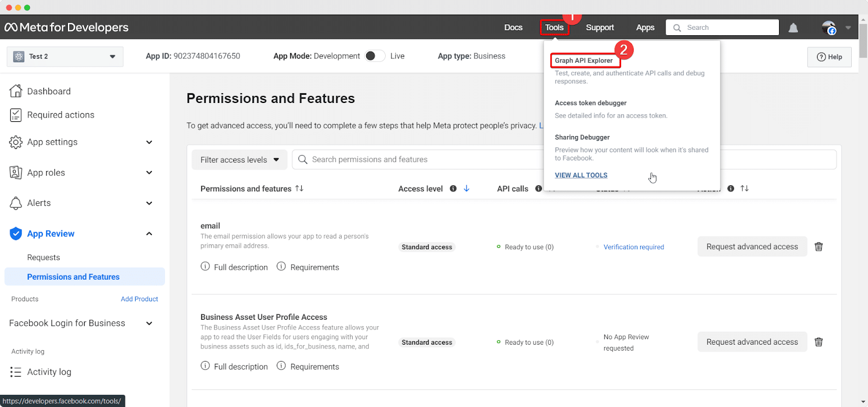Click the search magnifier in permissions search
868x407 pixels.
click(303, 159)
